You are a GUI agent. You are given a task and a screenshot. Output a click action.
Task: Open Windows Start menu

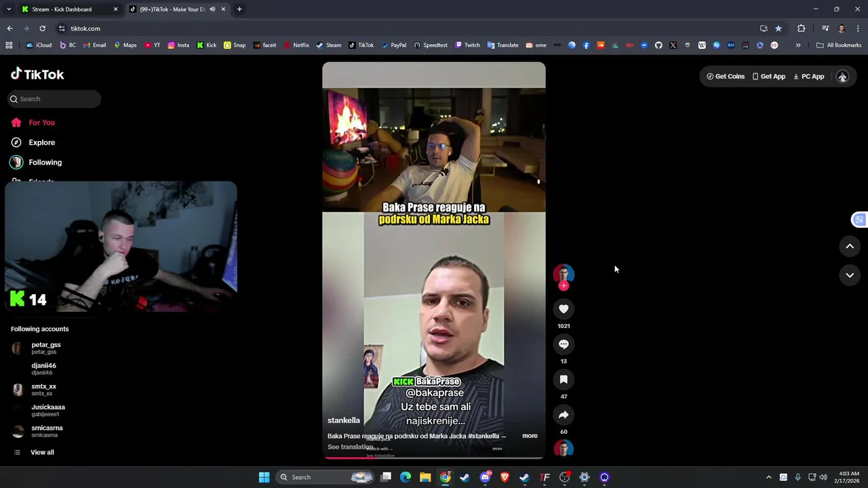[x=264, y=477]
